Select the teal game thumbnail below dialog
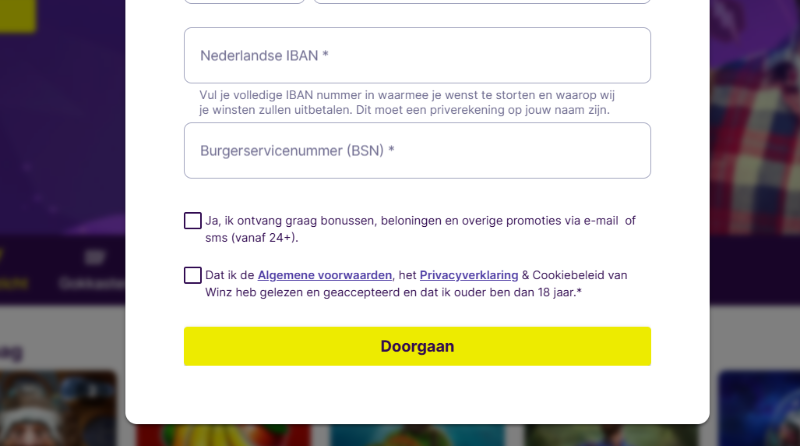This screenshot has height=446, width=800. click(x=390, y=436)
